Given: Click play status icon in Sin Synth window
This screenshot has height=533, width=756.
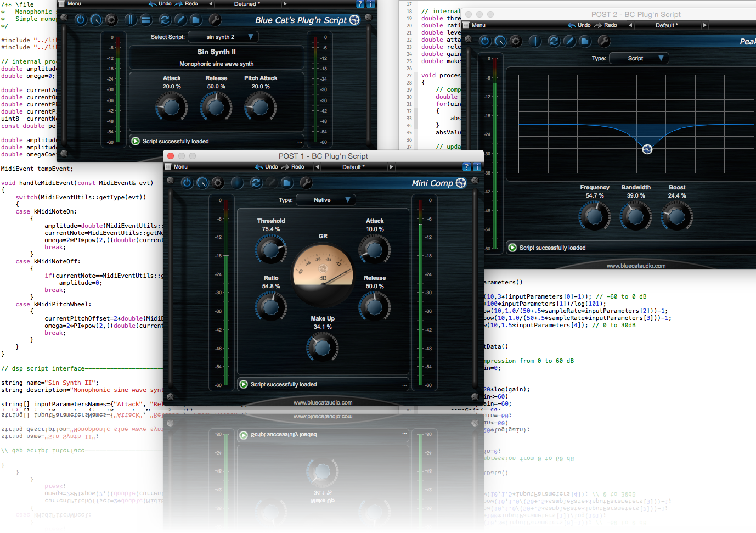Looking at the screenshot, I should [x=136, y=141].
